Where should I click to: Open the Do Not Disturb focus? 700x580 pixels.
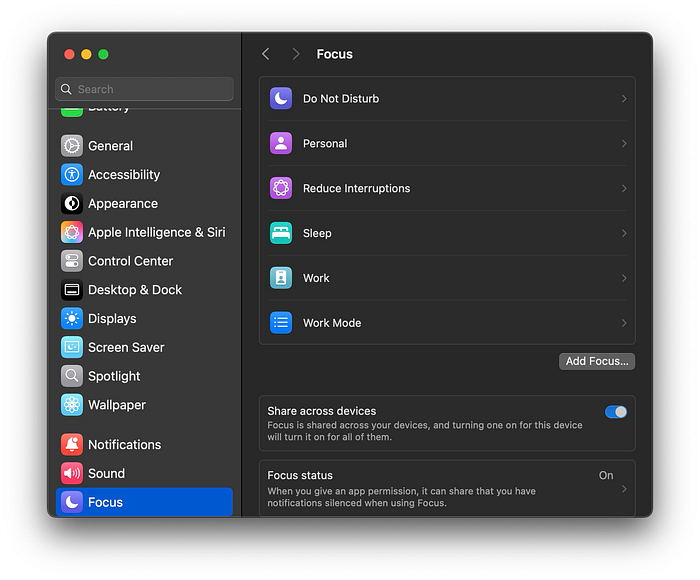click(447, 99)
